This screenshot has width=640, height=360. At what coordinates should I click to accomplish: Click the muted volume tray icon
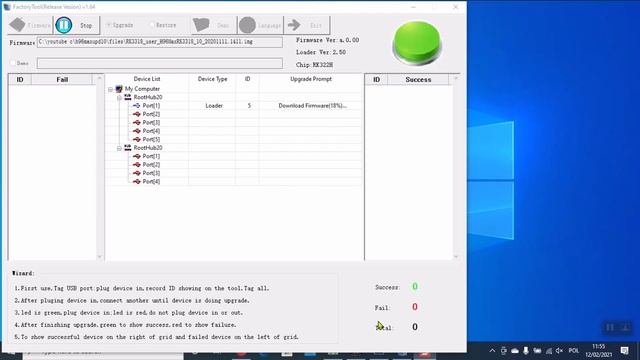tap(560, 351)
